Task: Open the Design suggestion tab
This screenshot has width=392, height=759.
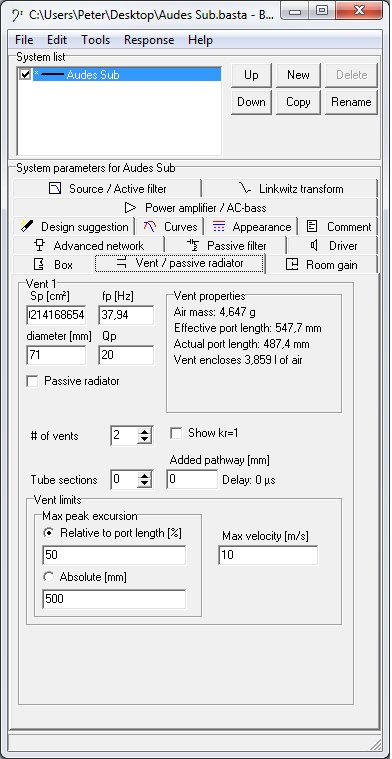Action: [x=74, y=227]
